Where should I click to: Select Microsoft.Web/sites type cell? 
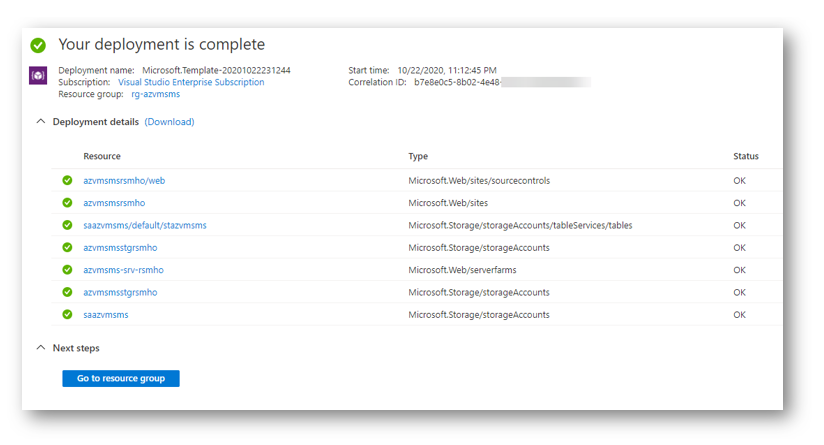[x=448, y=203]
